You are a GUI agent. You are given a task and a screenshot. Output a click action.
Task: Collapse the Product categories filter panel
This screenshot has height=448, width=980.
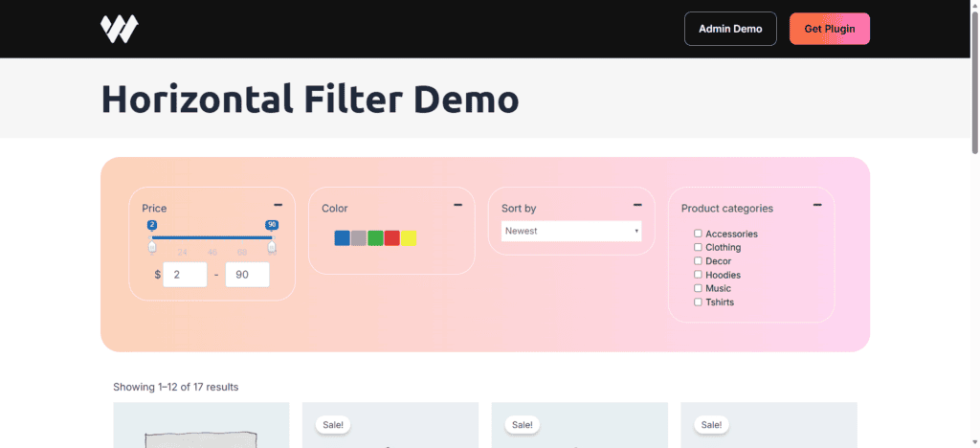pos(817,205)
